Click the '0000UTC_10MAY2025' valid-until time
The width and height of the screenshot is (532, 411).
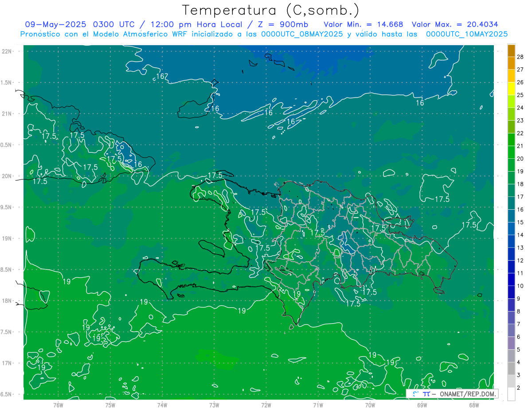point(467,34)
